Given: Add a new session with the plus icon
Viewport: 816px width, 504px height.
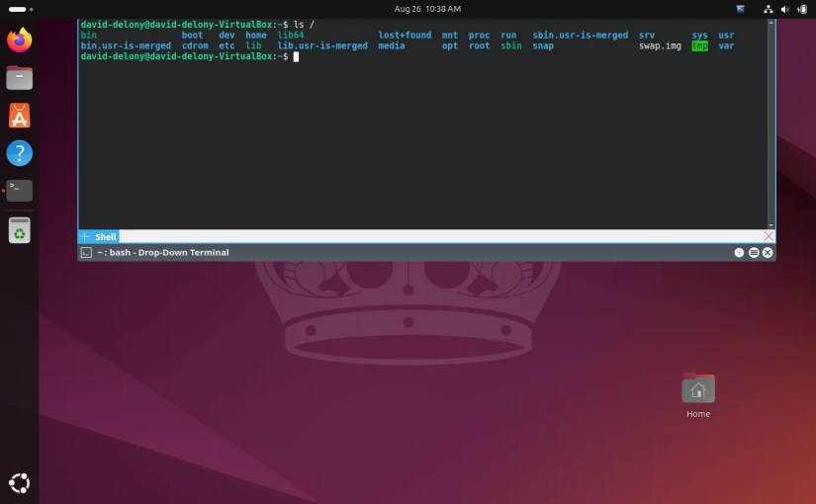Looking at the screenshot, I should coord(85,236).
